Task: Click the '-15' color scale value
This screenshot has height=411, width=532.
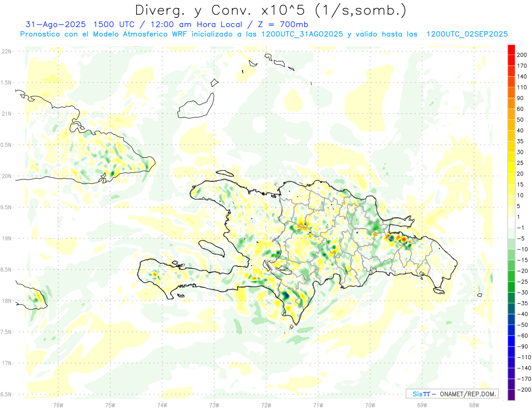Action: [522, 260]
